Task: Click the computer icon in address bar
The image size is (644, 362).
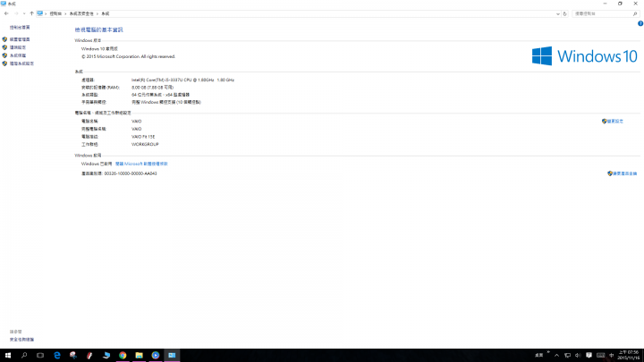Action: (40, 13)
